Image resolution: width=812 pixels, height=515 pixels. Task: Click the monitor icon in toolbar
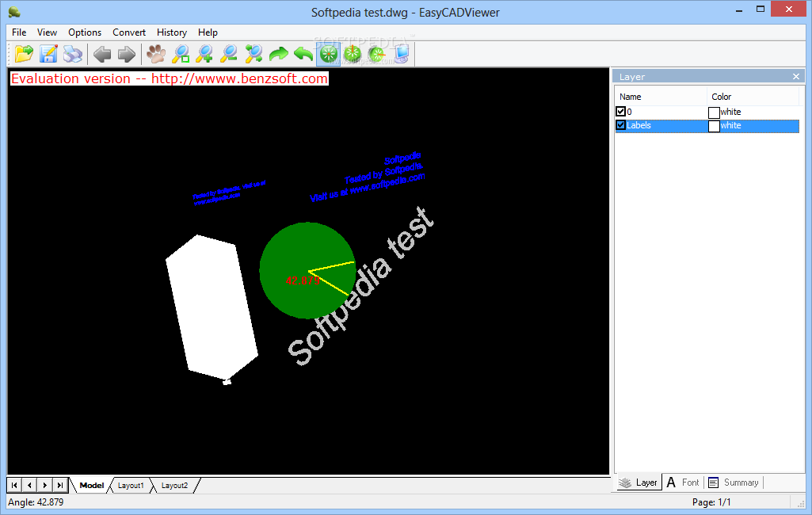[402, 54]
